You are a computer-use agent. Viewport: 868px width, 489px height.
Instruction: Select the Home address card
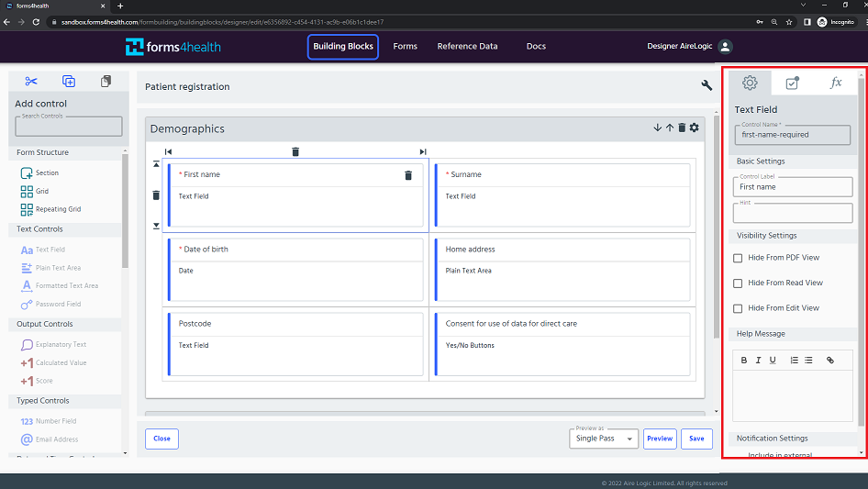(x=562, y=270)
